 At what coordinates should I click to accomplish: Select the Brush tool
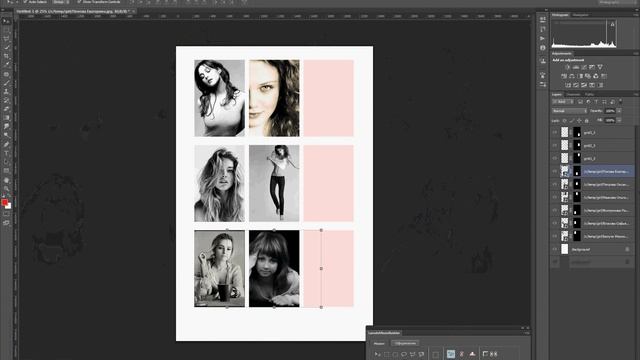pos(6,83)
